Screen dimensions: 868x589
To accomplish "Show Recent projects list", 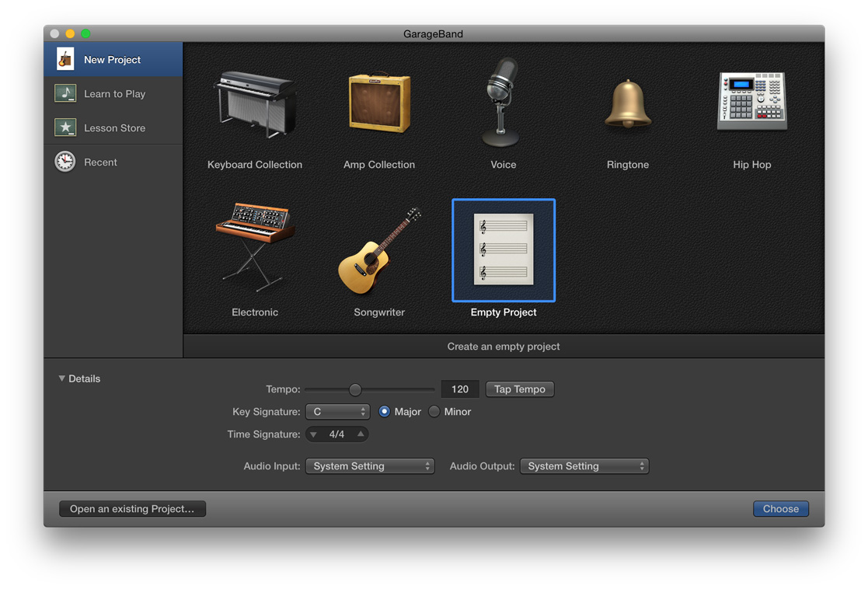I will [x=113, y=162].
